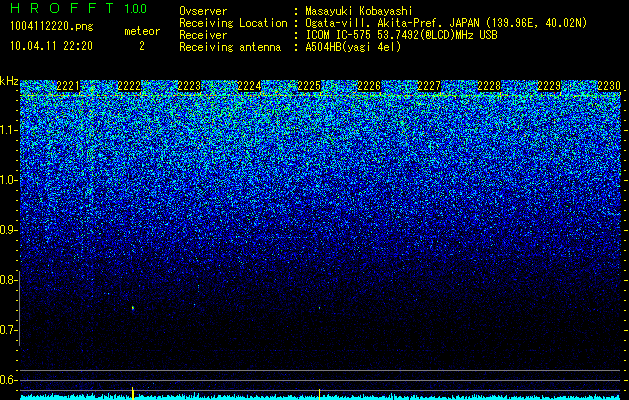This screenshot has width=629, height=400.
Task: Click the 0.7 kHz axis label
Action: (9, 330)
